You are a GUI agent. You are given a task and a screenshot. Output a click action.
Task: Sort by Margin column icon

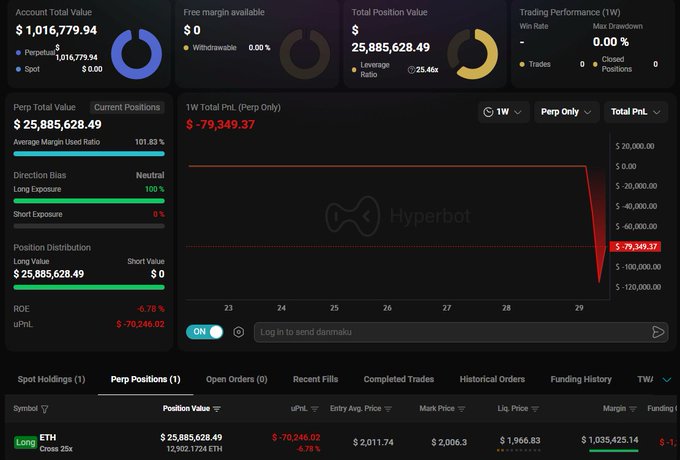[x=633, y=409]
